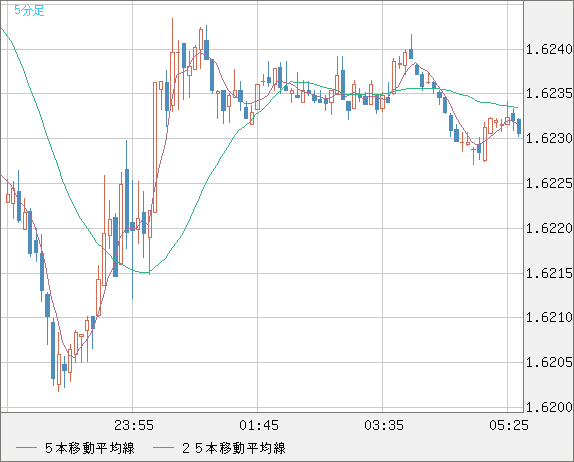Select the 1.6235 price axis label
This screenshot has width=574, height=462.
click(549, 94)
